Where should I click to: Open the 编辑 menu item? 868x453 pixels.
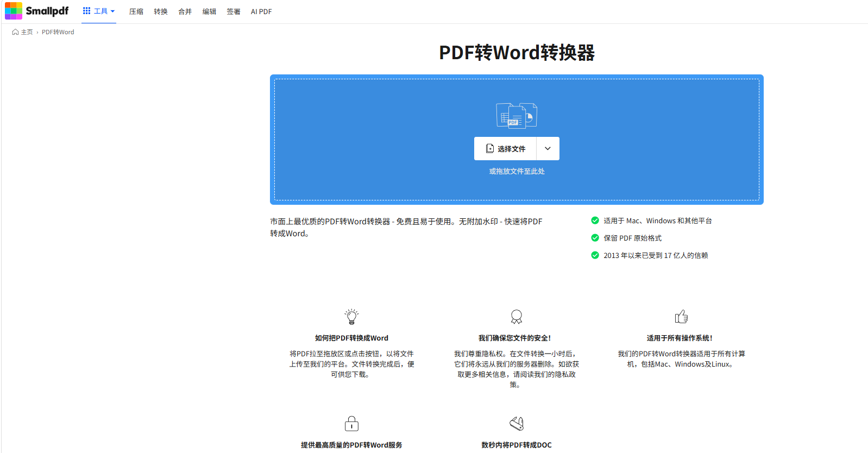pyautogui.click(x=209, y=11)
